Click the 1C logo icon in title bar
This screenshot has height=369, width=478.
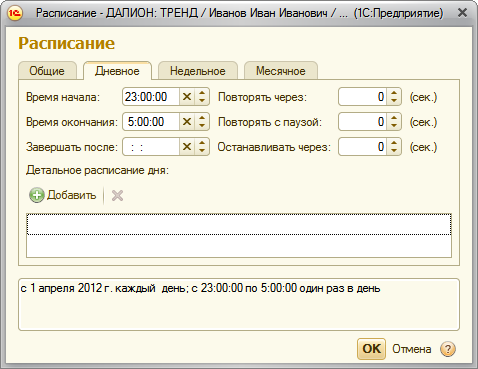point(15,13)
